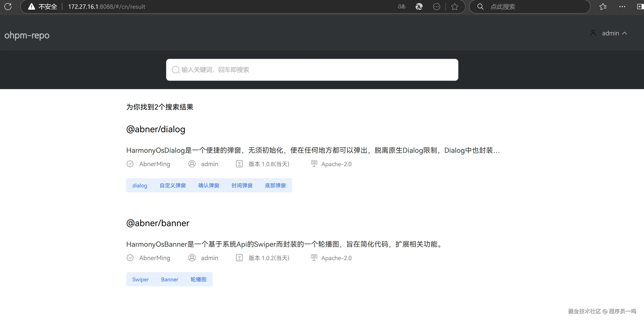Click the browser 点此搜索 search box

click(530, 7)
